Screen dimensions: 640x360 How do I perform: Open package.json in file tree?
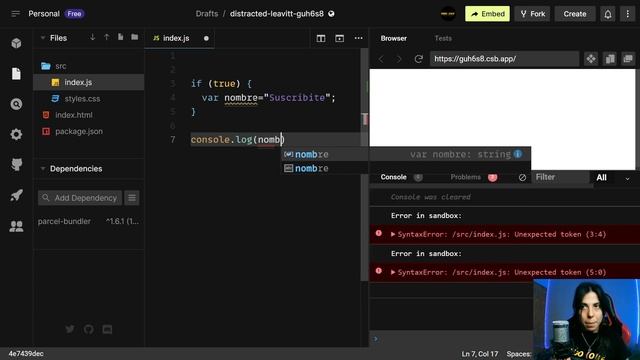click(88, 131)
